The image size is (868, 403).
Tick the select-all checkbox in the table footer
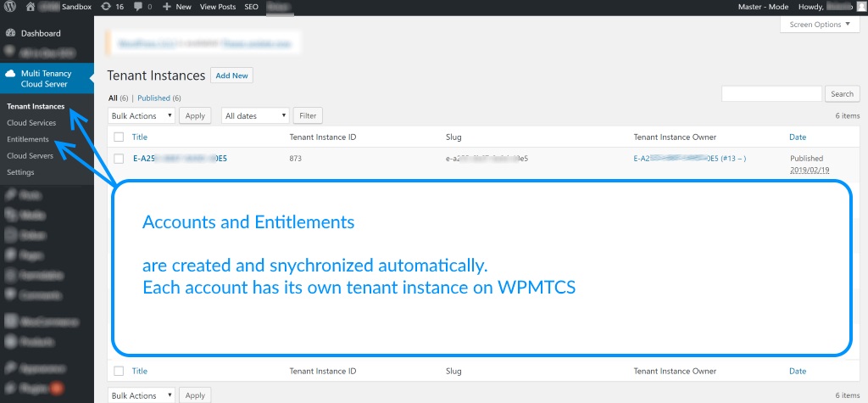119,371
